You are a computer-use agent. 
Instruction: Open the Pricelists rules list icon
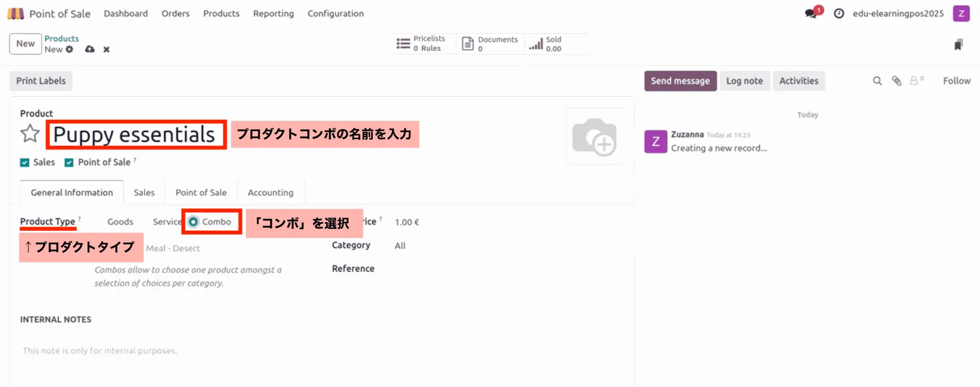pos(403,44)
